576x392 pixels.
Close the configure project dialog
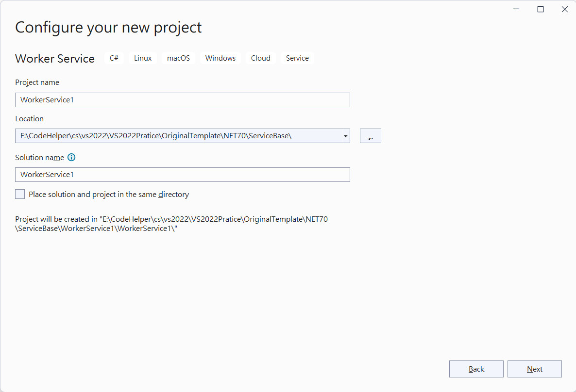(565, 9)
